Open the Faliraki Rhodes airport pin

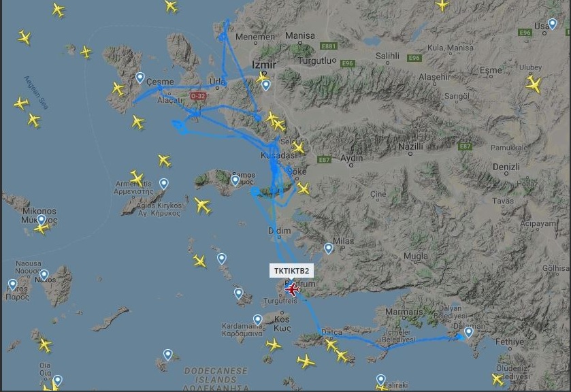pos(380,380)
